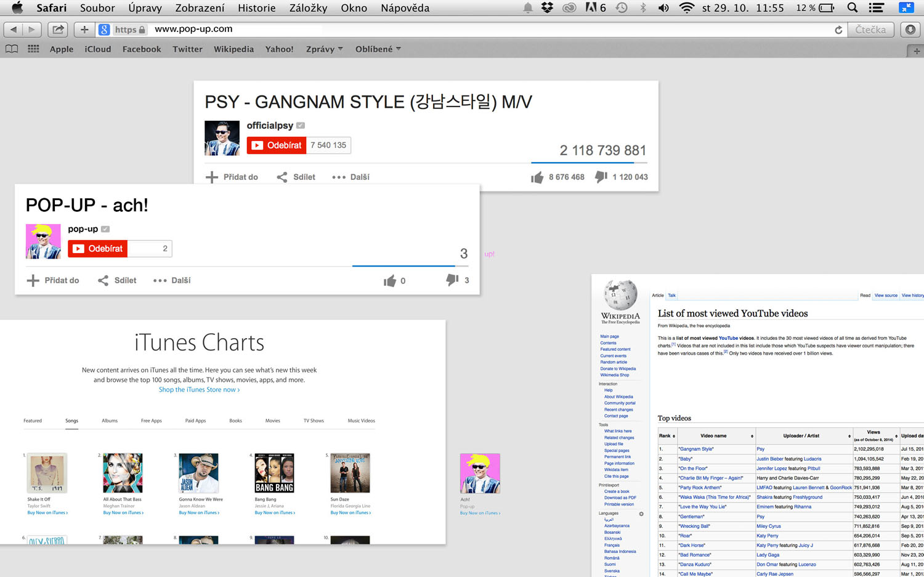Viewport: 924px width, 577px height.
Task: Open a new tab with plus icon
Action: [917, 51]
